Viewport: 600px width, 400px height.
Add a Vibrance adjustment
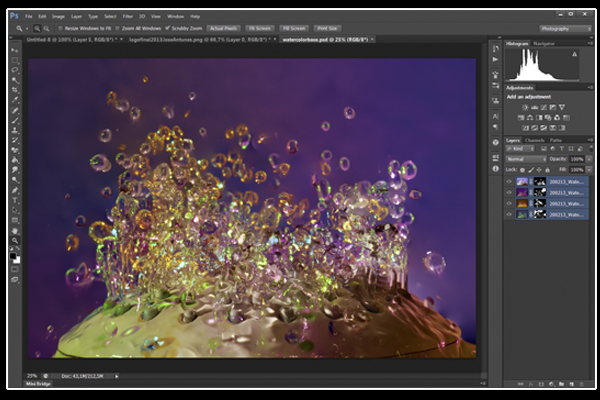[562, 108]
